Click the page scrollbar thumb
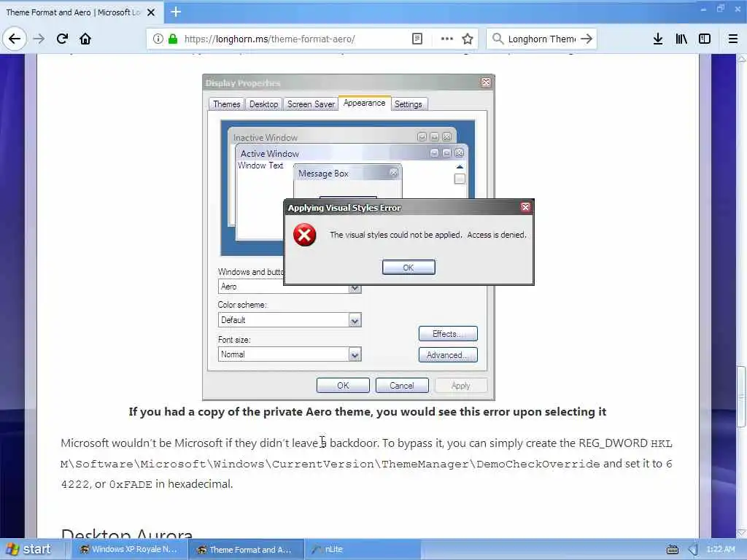 coord(741,396)
